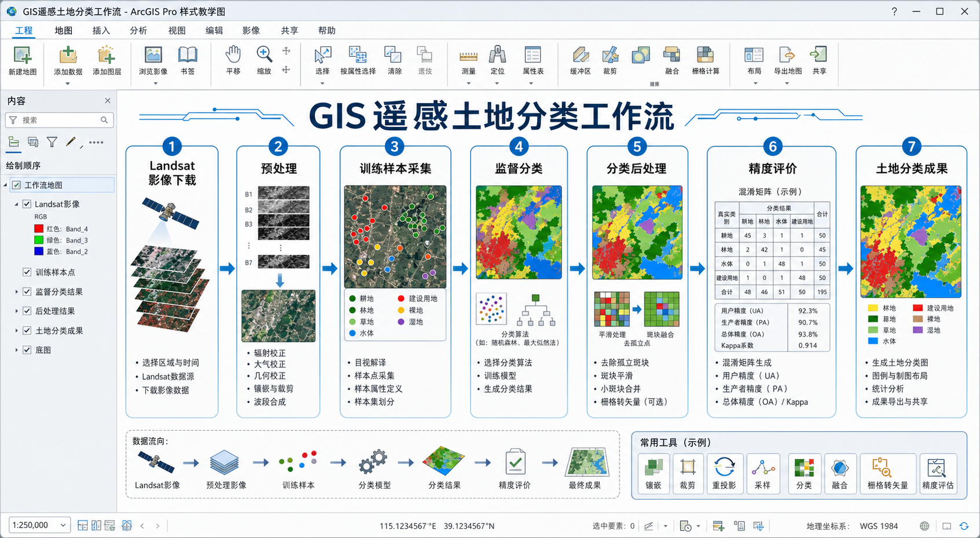Screen dimensions: 980x538
Task: Click the green 绿色 Band_3 swatch
Action: click(39, 240)
